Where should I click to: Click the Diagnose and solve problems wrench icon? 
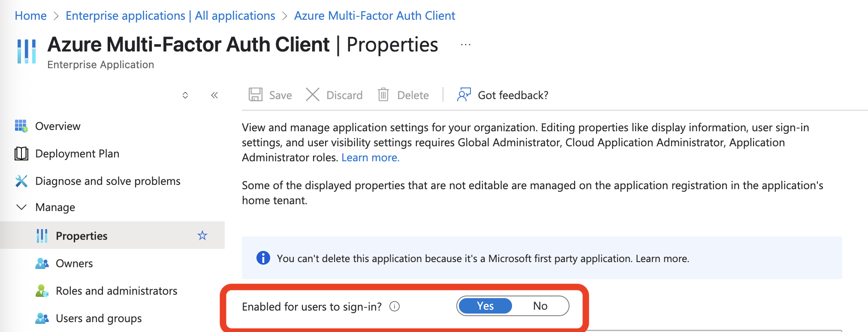click(x=21, y=181)
